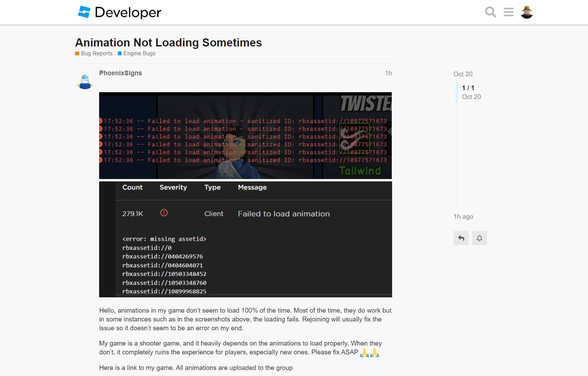
Task: Click the reply arrow button
Action: (x=461, y=238)
